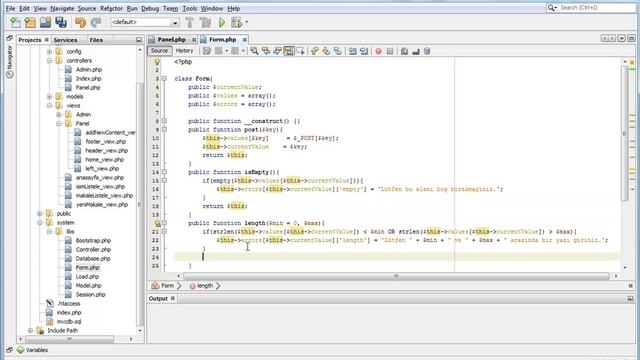
Task: Collapse the system folder
Action: (40, 222)
